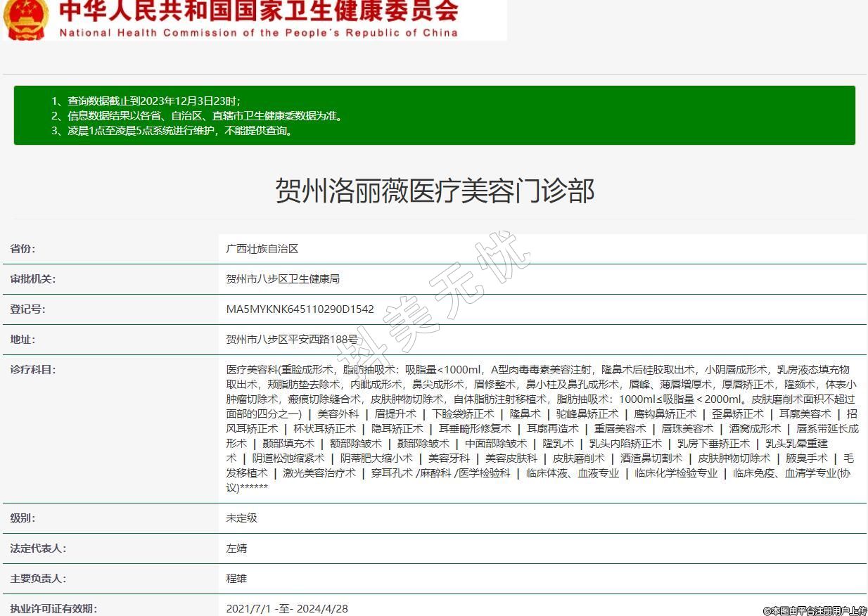Screen dimensions: 868x616
Task: Select the 广西壮族自治区 province value
Action: coord(262,249)
